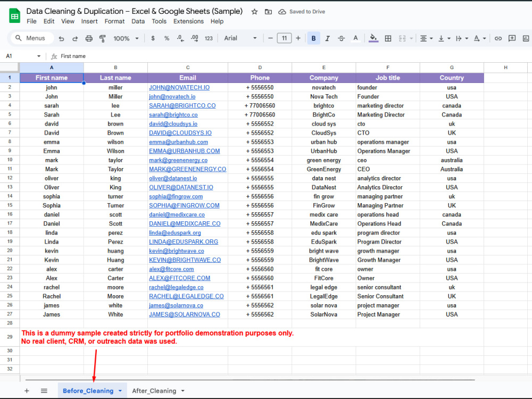The height and width of the screenshot is (399, 532).
Task: Click the formula bar showing First name
Action: coord(292,56)
